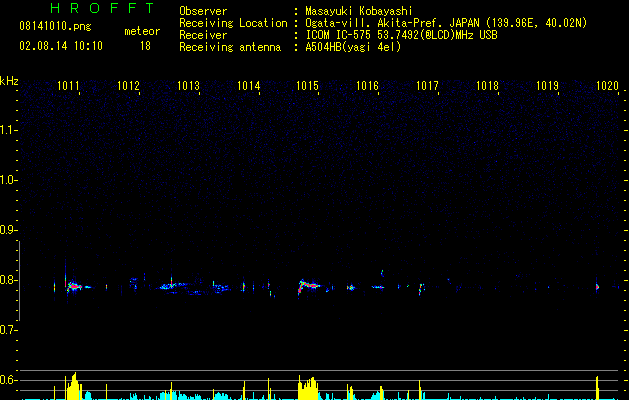Click the 1.1 kHz axis tick
The width and height of the screenshot is (629, 400).
click(8, 130)
